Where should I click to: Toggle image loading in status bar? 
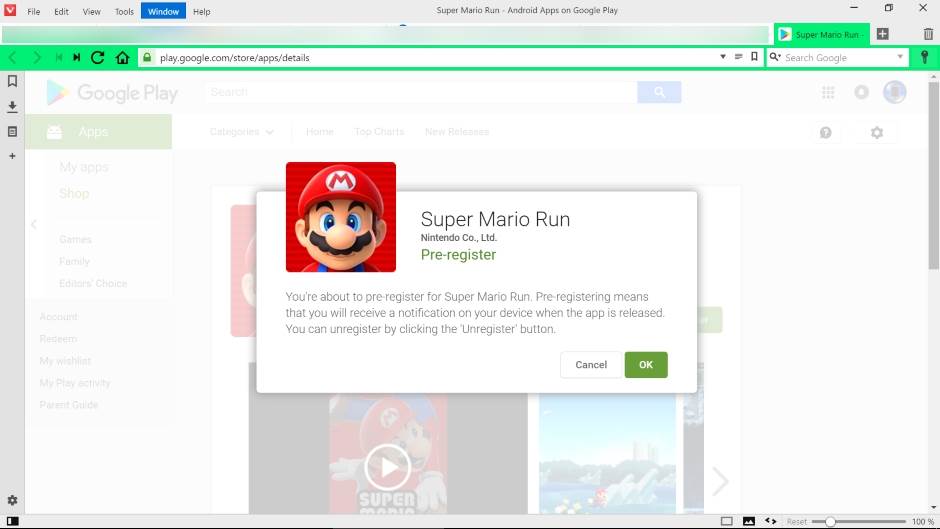coord(748,521)
